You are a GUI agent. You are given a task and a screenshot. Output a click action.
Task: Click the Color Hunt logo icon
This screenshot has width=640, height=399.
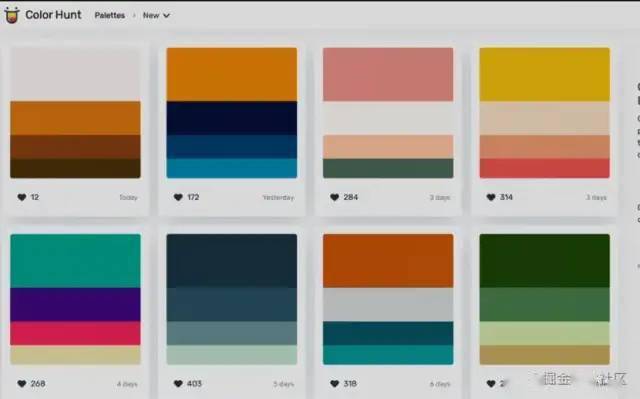pyautogui.click(x=11, y=15)
